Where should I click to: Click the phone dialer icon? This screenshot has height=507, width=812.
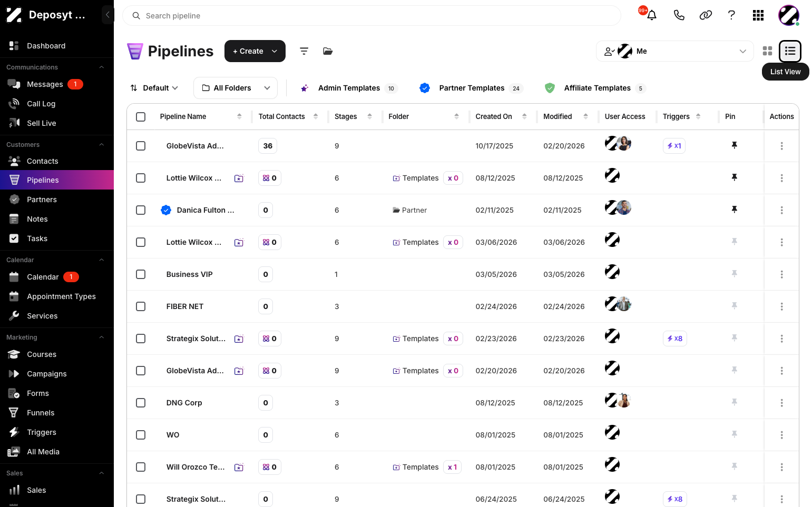pos(679,15)
